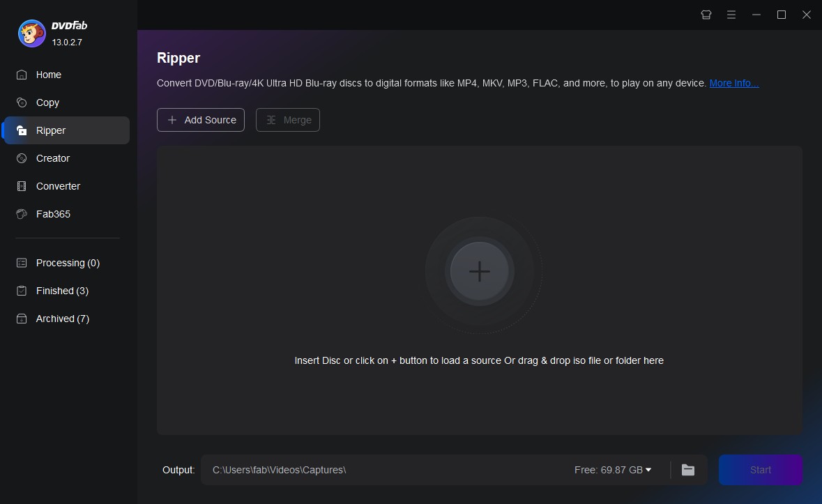
Task: Click the DVDFab logo
Action: 31,33
